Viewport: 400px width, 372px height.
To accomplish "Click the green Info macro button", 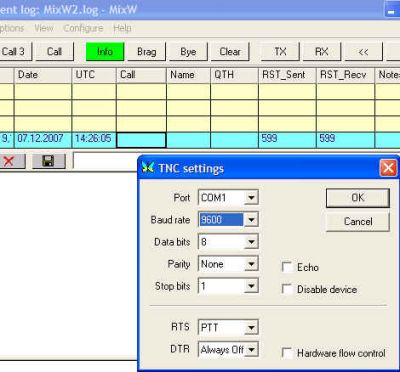I will pos(105,52).
